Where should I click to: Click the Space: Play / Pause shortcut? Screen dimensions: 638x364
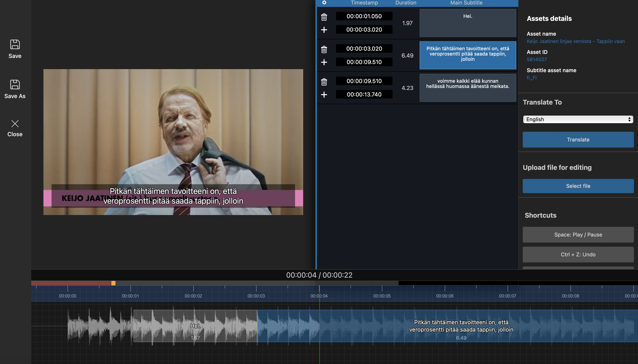tap(578, 235)
